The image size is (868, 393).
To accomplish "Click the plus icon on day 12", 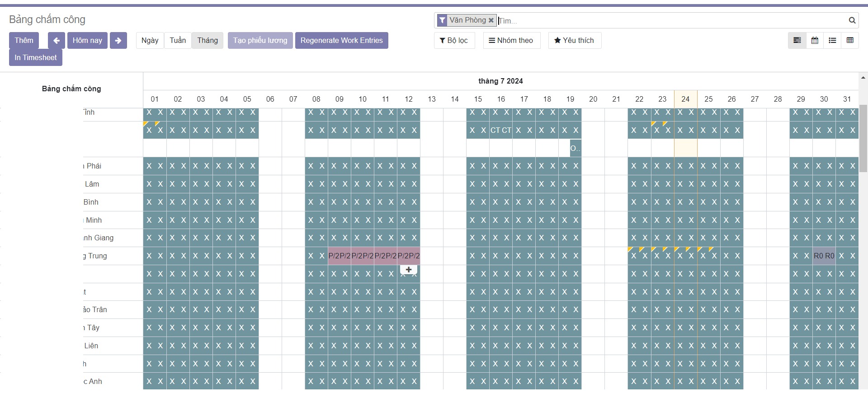I will [x=409, y=270].
